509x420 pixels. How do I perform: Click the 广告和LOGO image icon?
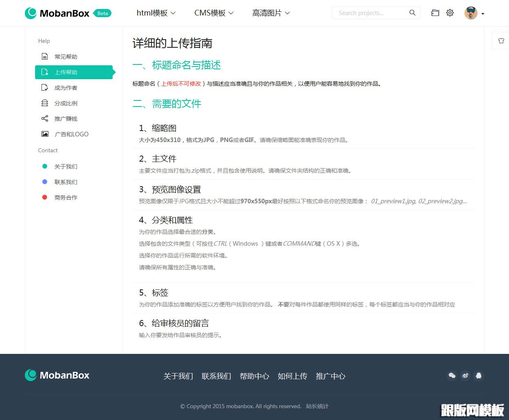pos(44,134)
